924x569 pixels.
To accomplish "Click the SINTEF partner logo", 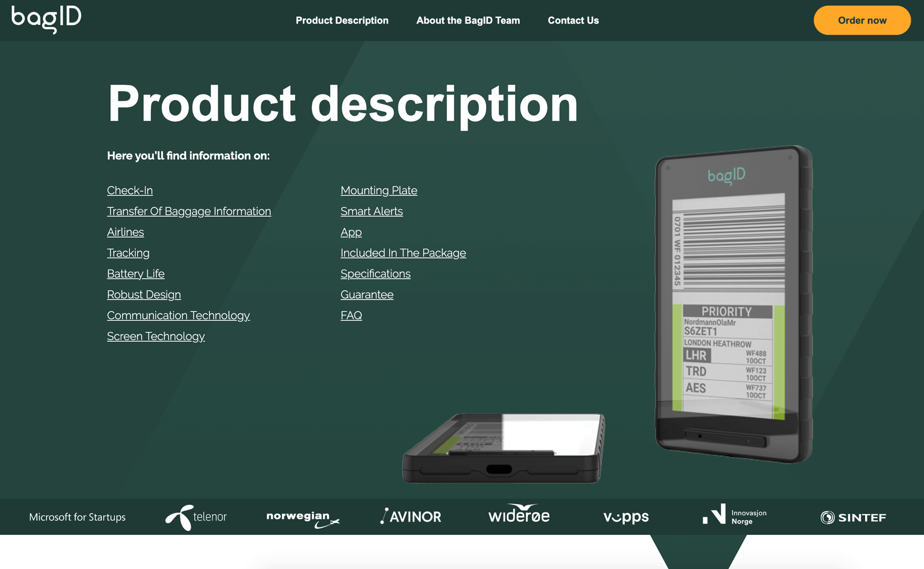I will 854,517.
